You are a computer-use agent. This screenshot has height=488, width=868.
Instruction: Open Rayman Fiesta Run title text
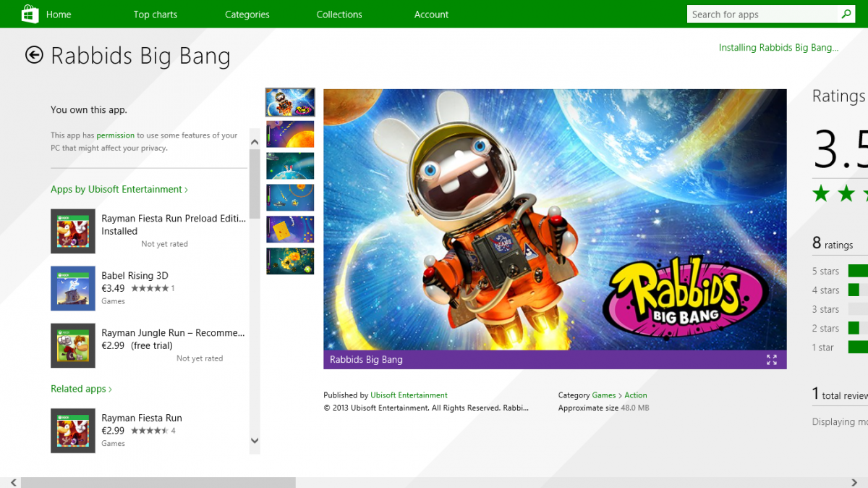point(142,418)
